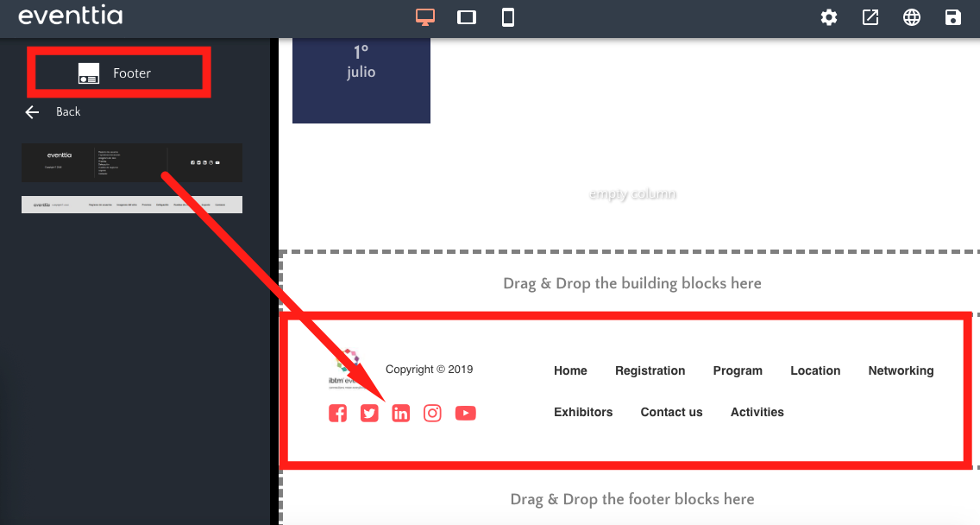Click the Twitter icon in footer
980x525 pixels.
point(369,414)
